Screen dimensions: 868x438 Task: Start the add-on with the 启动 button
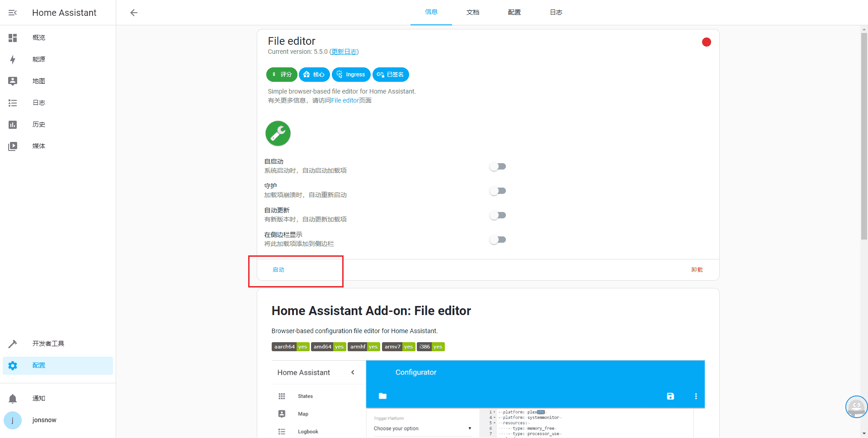point(278,269)
